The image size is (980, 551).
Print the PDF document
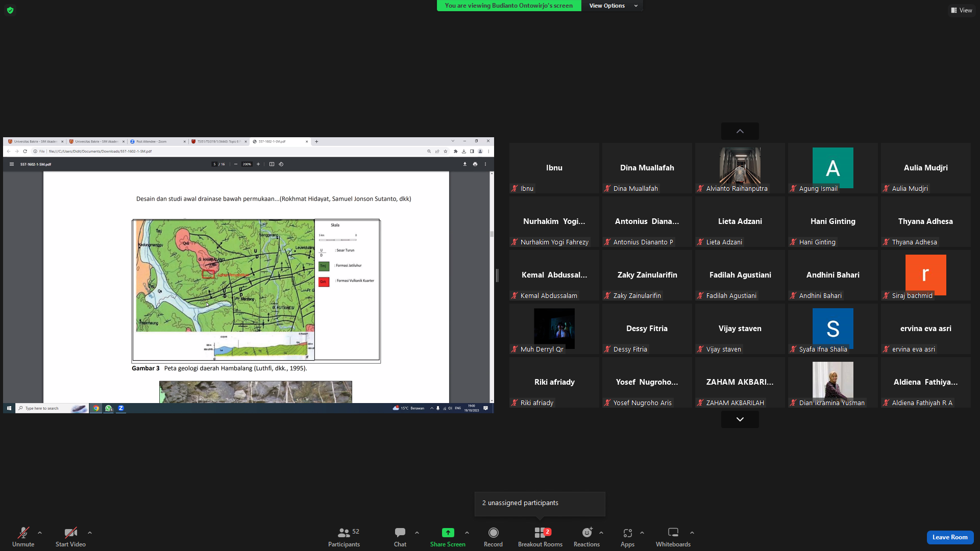pyautogui.click(x=475, y=164)
